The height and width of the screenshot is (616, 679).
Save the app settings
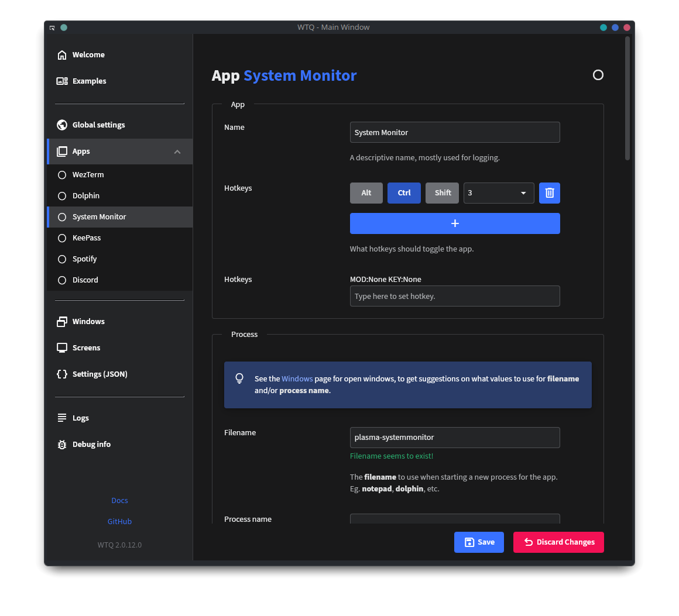pos(479,542)
